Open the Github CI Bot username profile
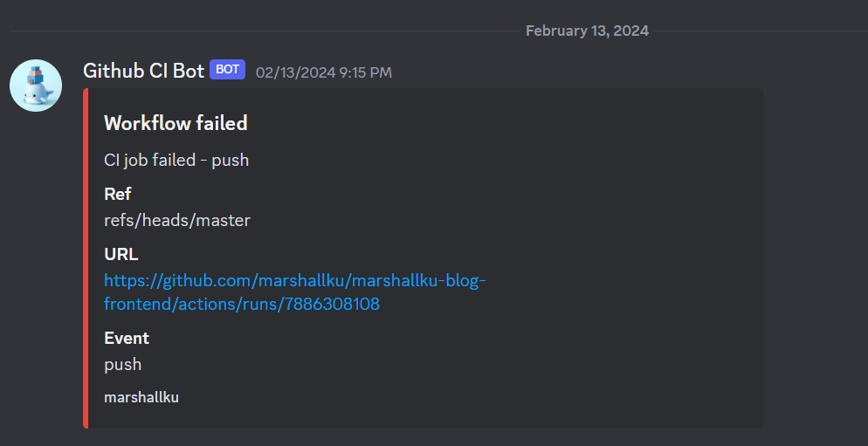Screen dimensions: 868x446 [143, 71]
